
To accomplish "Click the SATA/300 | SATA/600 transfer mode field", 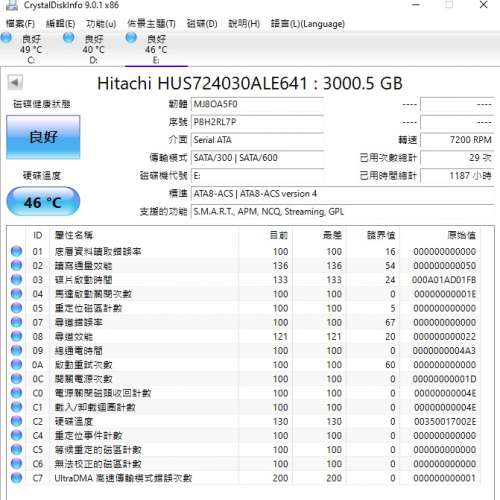I will coord(257,158).
